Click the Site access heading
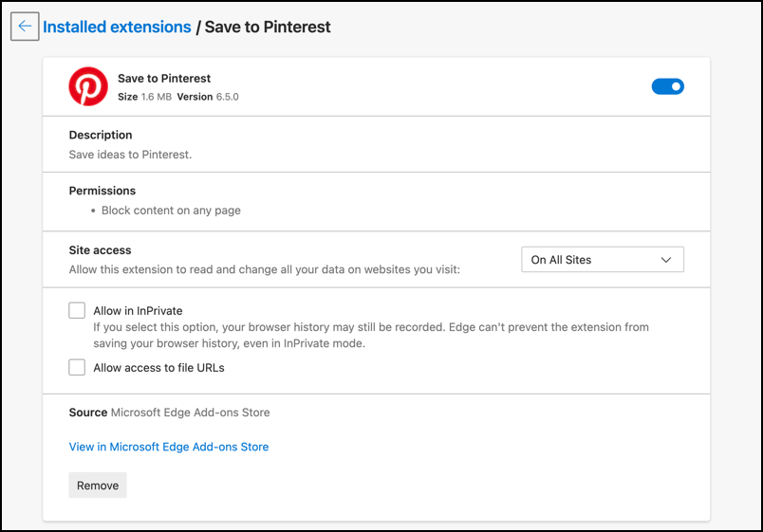763x532 pixels. pos(101,250)
